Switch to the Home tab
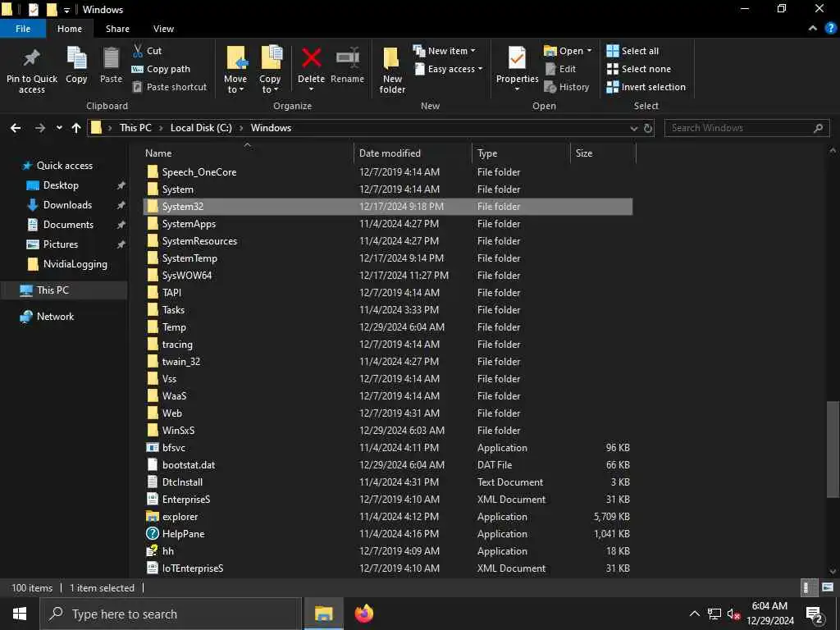The height and width of the screenshot is (630, 840). tap(70, 29)
